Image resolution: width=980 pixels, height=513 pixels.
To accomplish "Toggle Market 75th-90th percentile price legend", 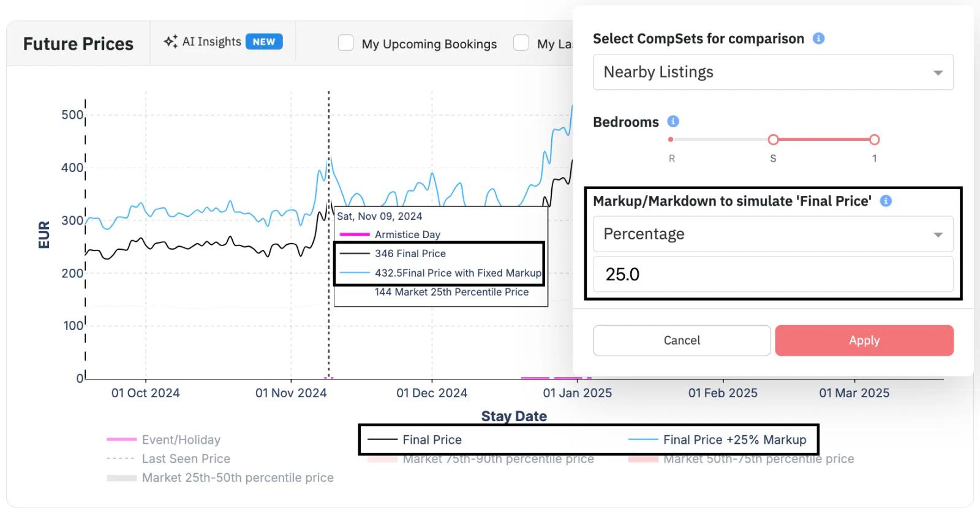I will pos(481,459).
